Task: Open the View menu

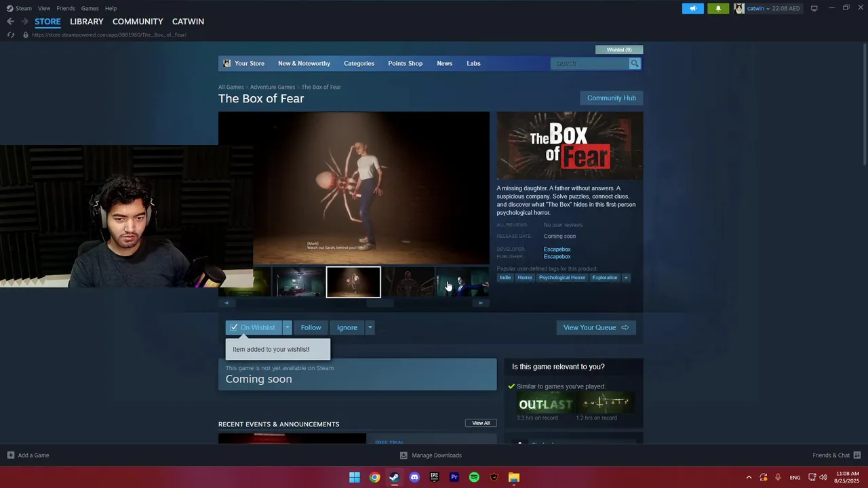Action: [x=44, y=8]
